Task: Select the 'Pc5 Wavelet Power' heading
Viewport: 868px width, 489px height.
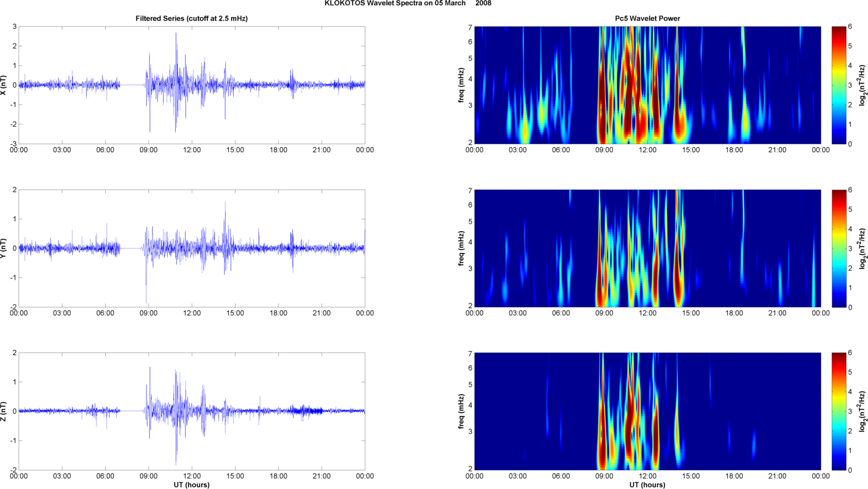Action: [647, 18]
